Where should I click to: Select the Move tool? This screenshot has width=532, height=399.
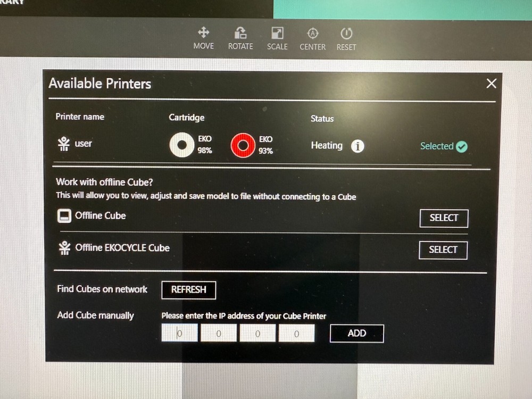pyautogui.click(x=204, y=37)
